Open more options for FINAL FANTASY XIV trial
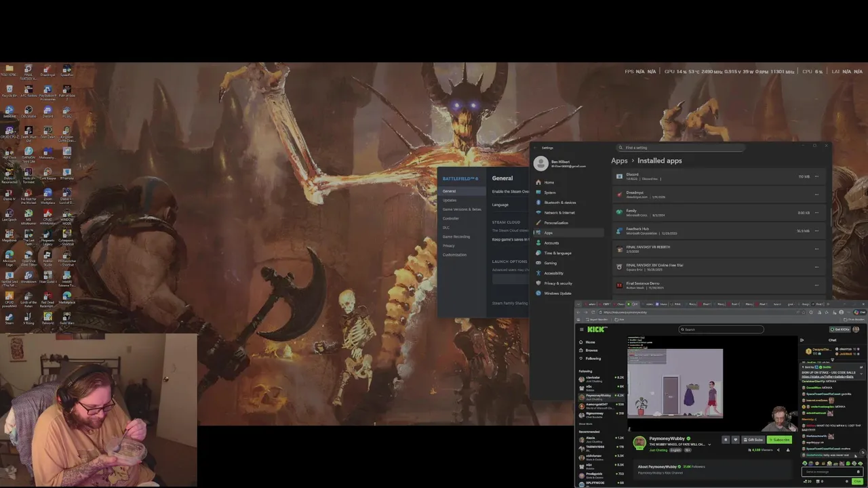868x488 pixels. (x=816, y=267)
